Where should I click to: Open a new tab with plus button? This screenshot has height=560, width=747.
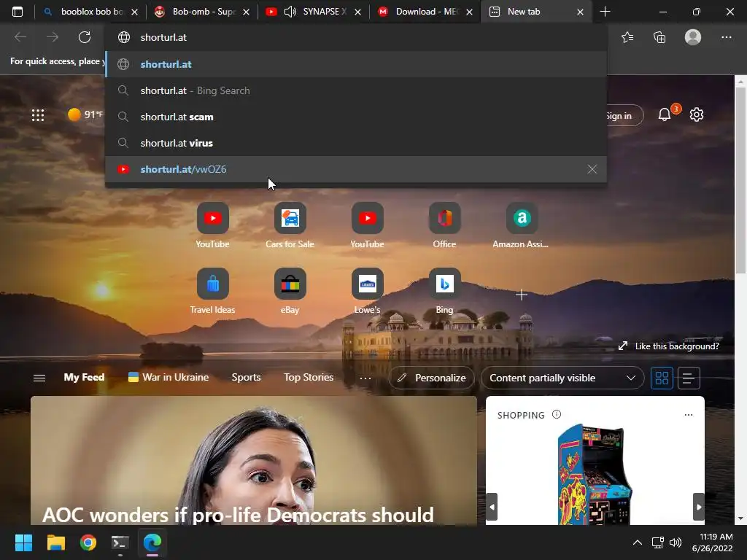[x=605, y=12]
